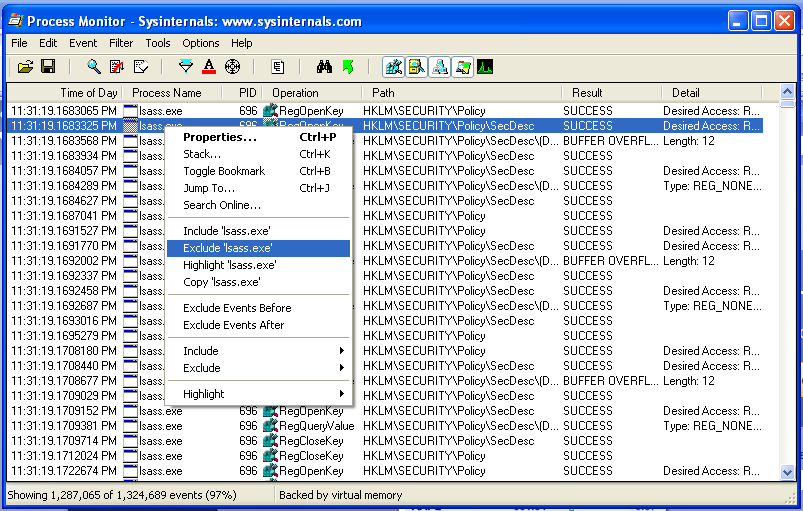The image size is (803, 511).
Task: Click the Find binoculars icon
Action: pyautogui.click(x=324, y=67)
